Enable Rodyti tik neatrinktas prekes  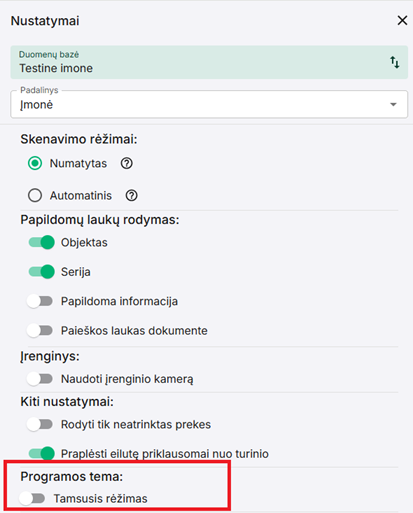40,424
